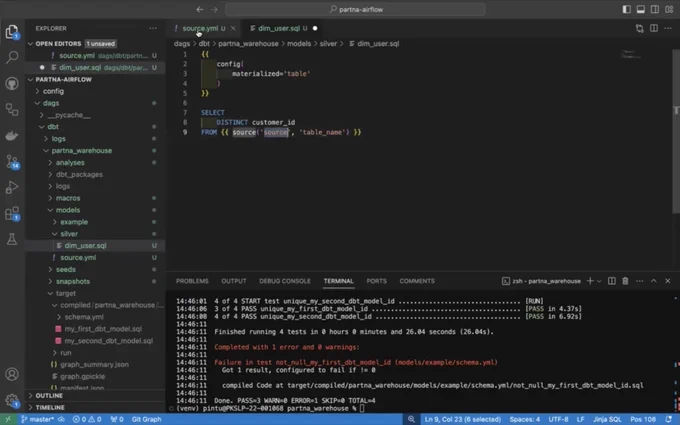Open Git Graph from the status bar
The height and width of the screenshot is (425, 680).
click(x=146, y=419)
